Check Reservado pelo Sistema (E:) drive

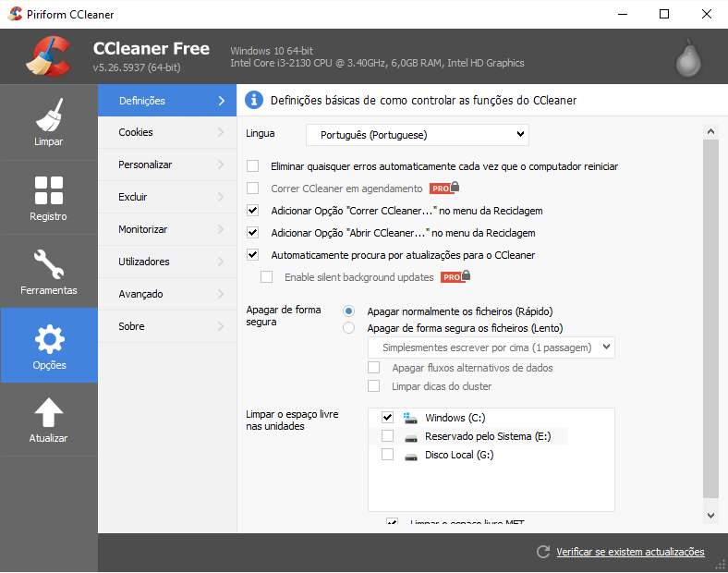point(387,435)
